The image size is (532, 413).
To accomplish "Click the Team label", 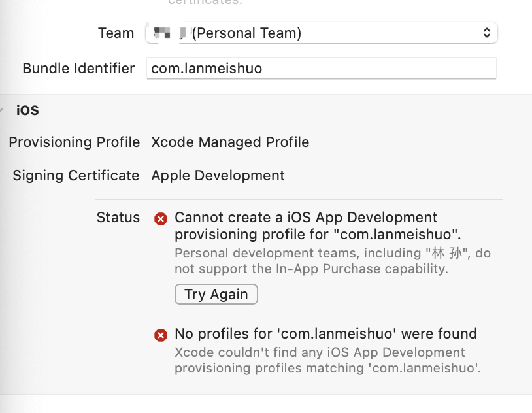I will click(x=116, y=33).
